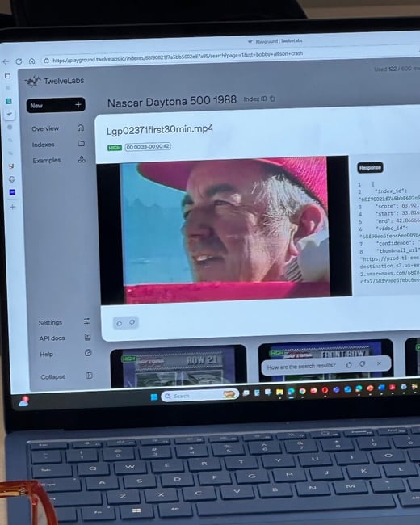Viewport: 420px width, 525px height.
Task: Open Opera browser from the taskbar
Action: (x=325, y=390)
